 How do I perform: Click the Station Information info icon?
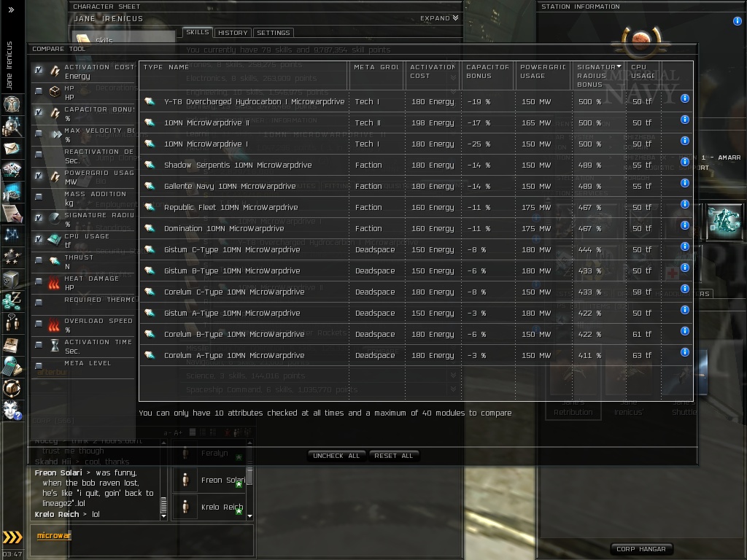click(x=737, y=21)
